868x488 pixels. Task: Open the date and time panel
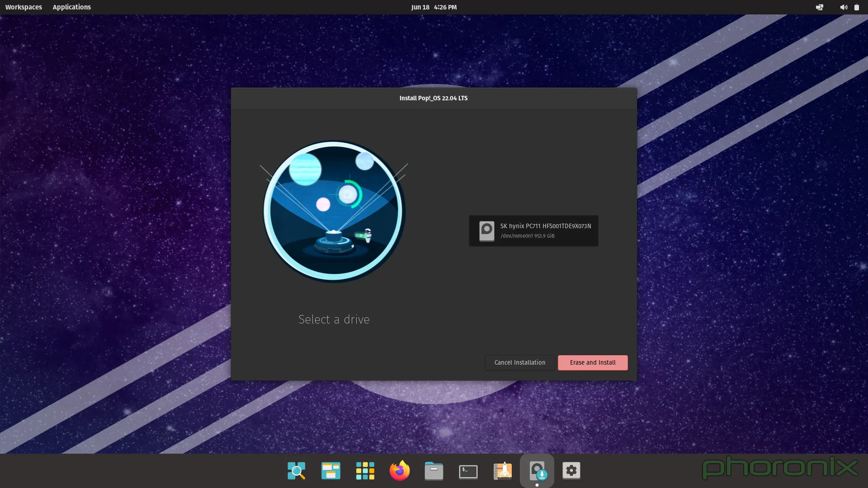(x=434, y=7)
